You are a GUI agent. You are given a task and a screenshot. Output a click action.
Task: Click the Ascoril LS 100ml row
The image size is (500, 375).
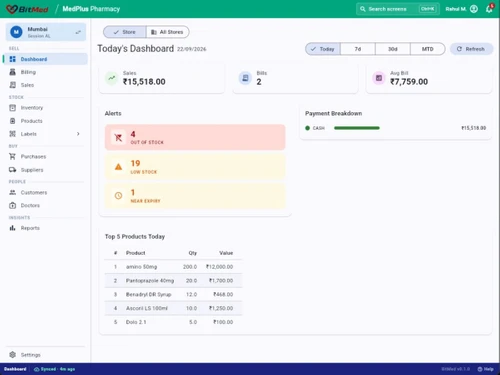tap(173, 308)
